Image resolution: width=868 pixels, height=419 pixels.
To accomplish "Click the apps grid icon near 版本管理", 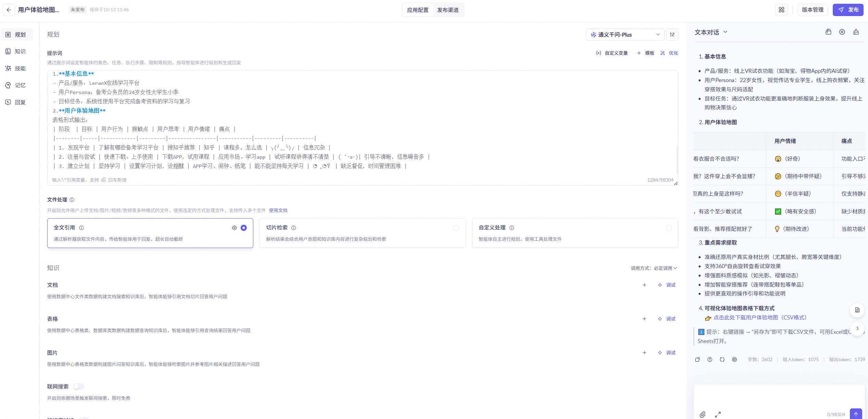I will click(781, 10).
